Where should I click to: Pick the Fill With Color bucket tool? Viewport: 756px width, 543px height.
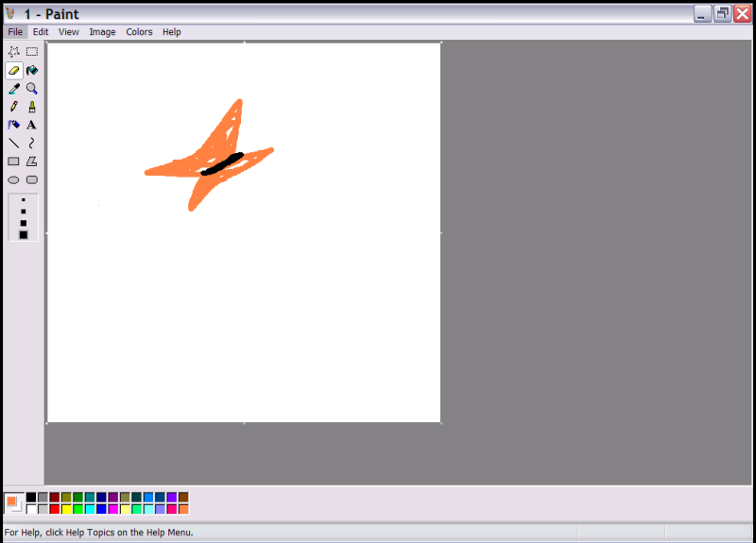click(x=32, y=70)
